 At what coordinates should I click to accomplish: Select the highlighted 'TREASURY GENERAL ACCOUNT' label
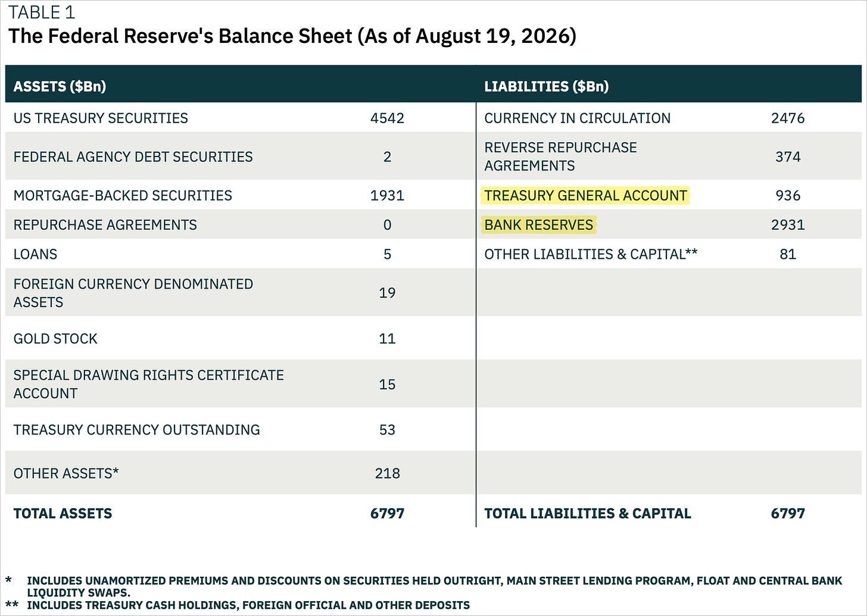pyautogui.click(x=585, y=195)
